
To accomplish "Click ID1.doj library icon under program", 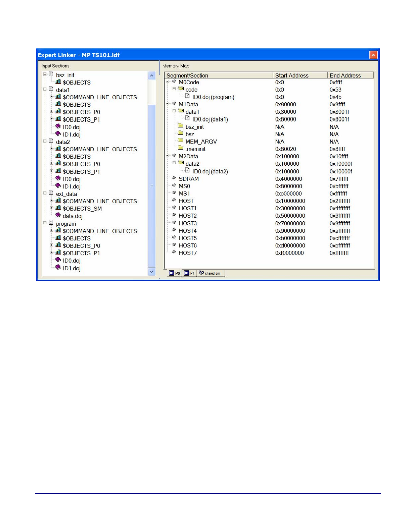I will coord(58,268).
